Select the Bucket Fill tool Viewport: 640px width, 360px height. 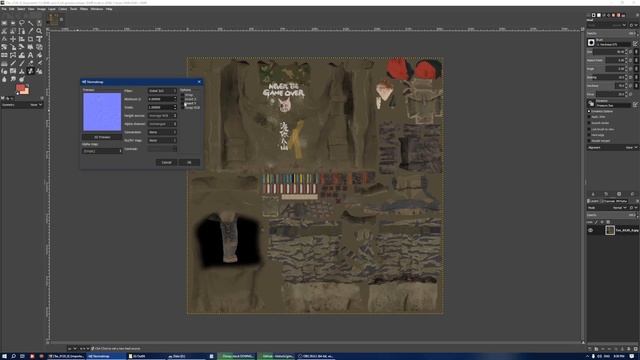pyautogui.click(x=39, y=55)
